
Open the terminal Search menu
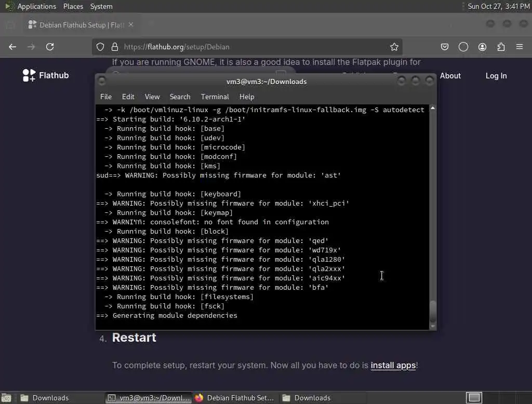[180, 97]
